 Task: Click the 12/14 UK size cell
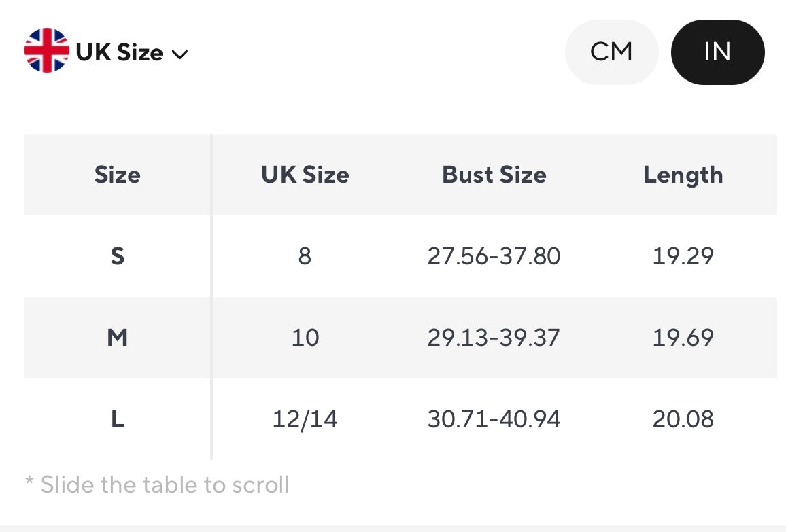point(305,419)
